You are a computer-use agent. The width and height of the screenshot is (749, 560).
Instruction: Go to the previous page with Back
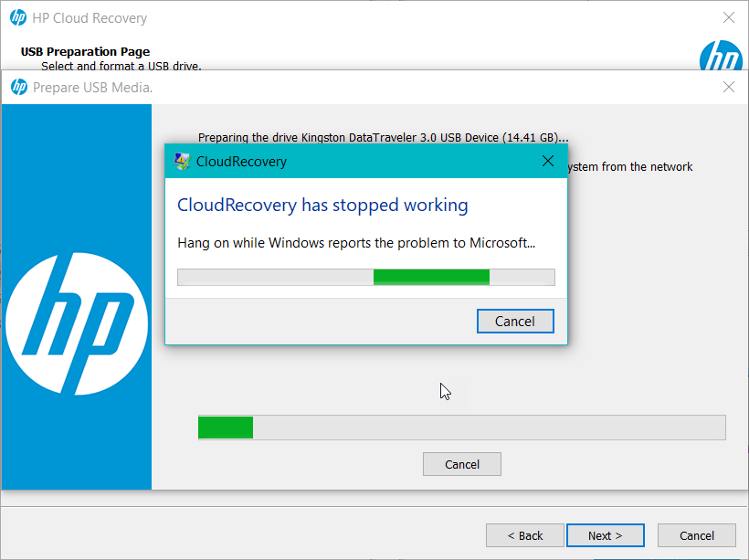click(524, 535)
